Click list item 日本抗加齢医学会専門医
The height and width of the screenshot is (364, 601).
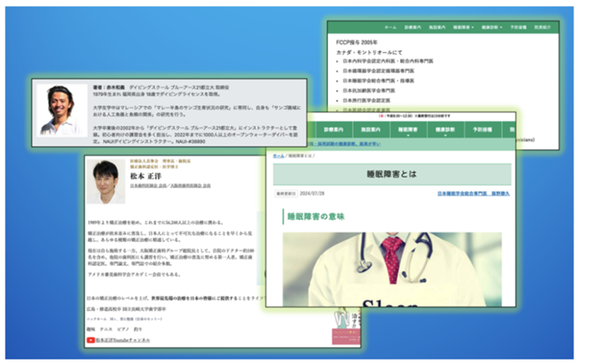coord(369,91)
